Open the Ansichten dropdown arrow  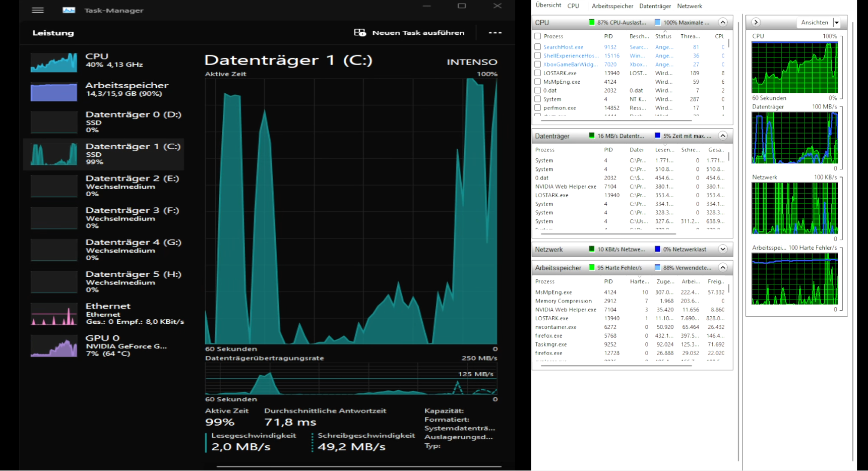pos(837,23)
